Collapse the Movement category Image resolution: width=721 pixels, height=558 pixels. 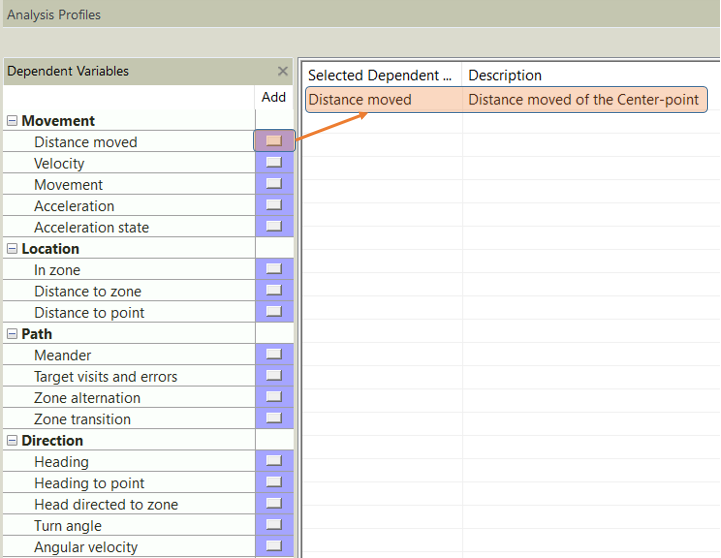pyautogui.click(x=12, y=121)
